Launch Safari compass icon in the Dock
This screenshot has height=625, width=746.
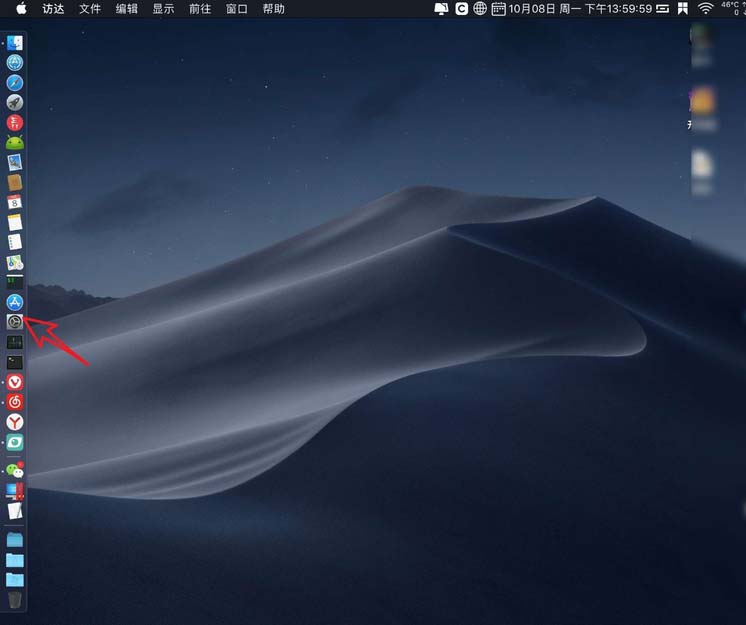pyautogui.click(x=15, y=83)
